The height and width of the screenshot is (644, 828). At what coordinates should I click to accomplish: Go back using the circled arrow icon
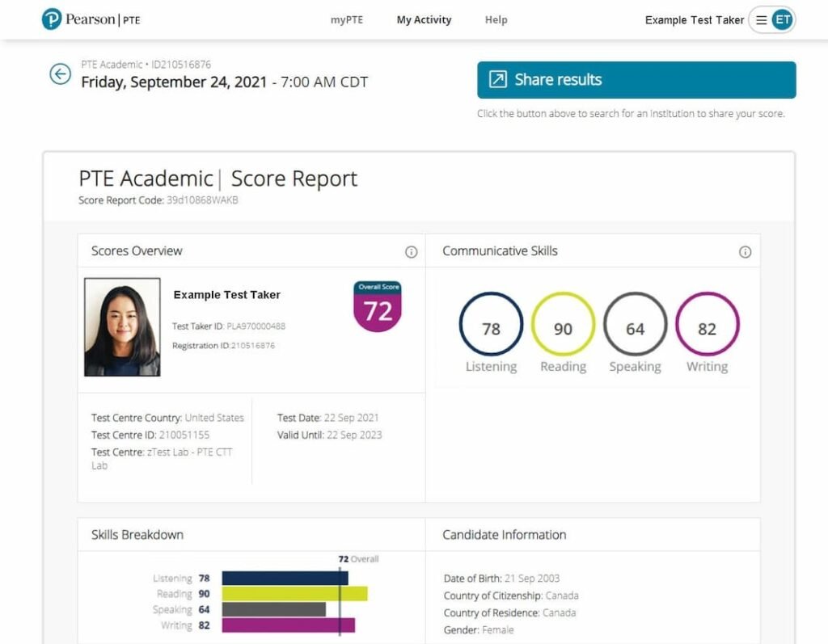[60, 74]
